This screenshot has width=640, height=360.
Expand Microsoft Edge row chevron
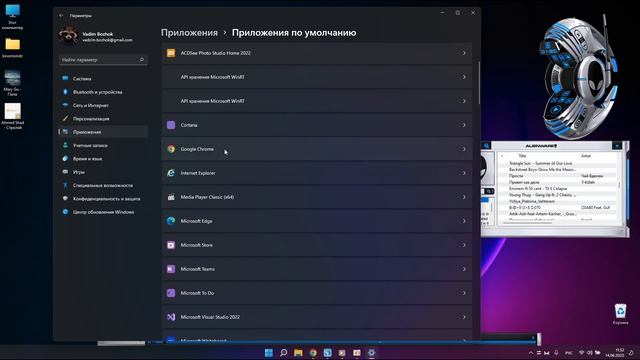pos(464,221)
